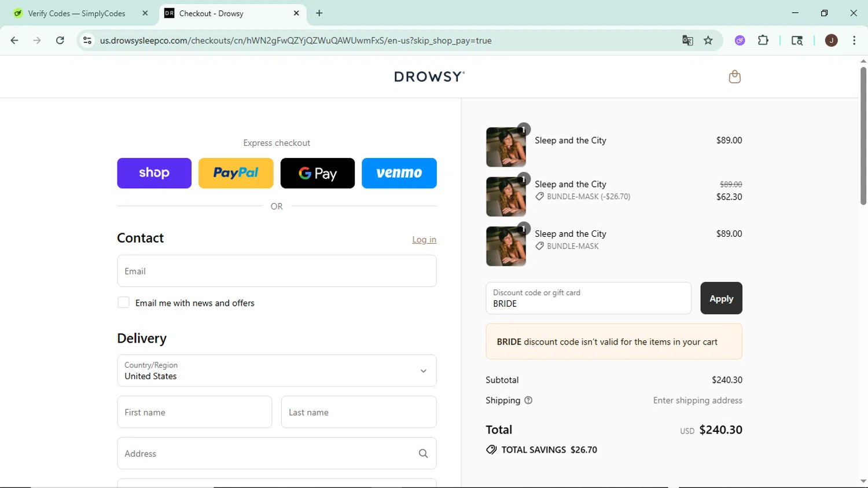
Task: Click the scrollbar down arrow
Action: tap(863, 482)
